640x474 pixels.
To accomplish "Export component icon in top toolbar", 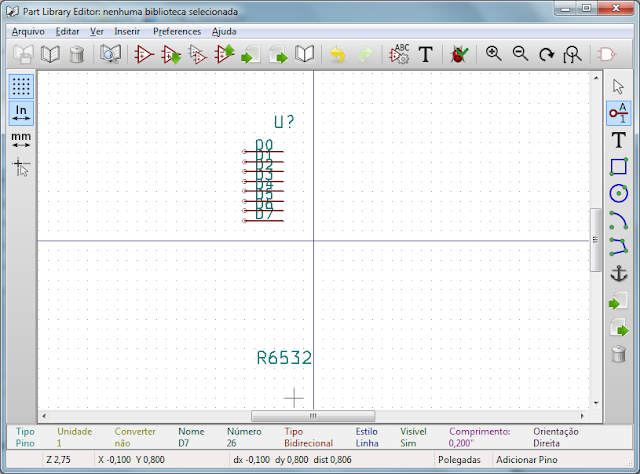I will [x=278, y=54].
